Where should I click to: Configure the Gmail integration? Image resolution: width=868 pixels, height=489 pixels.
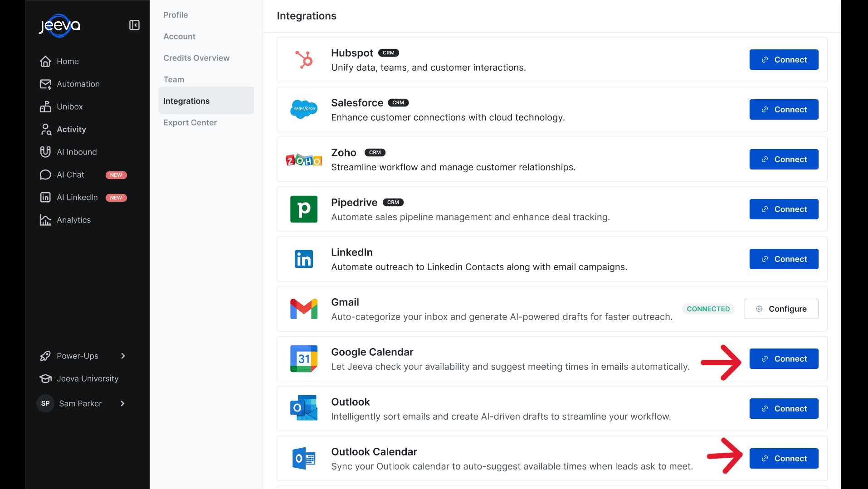[781, 309]
